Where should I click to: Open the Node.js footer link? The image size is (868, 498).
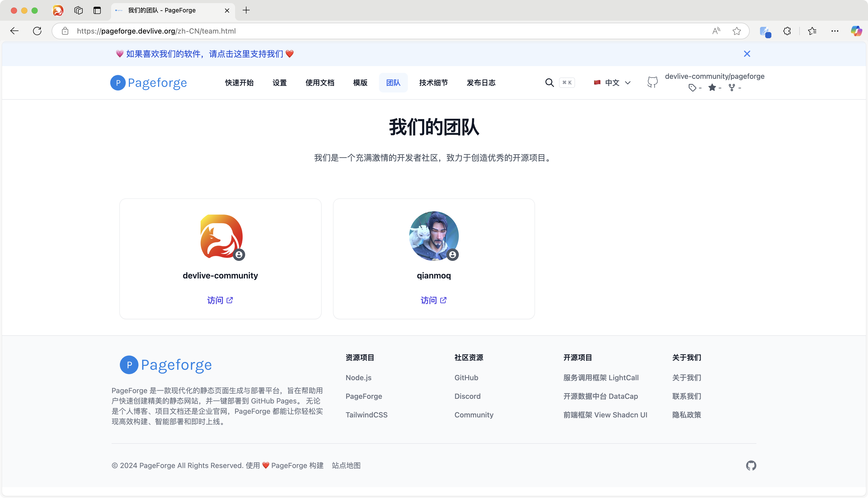[x=358, y=378]
